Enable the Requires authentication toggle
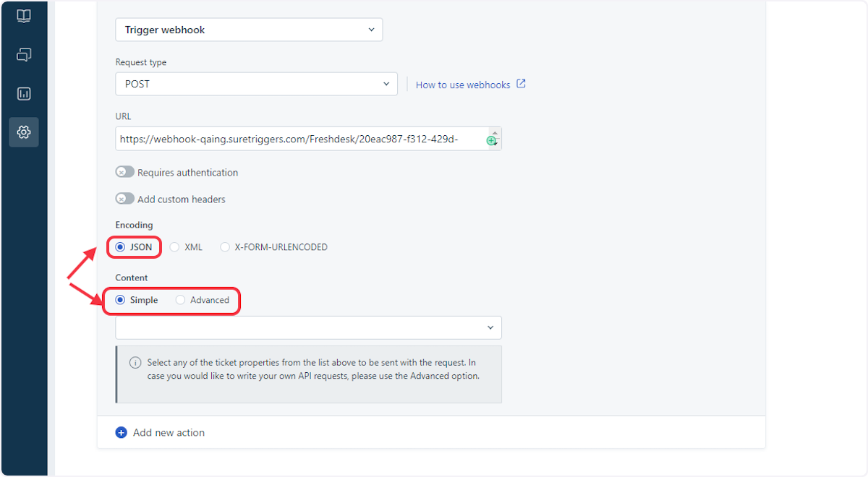 click(x=124, y=171)
